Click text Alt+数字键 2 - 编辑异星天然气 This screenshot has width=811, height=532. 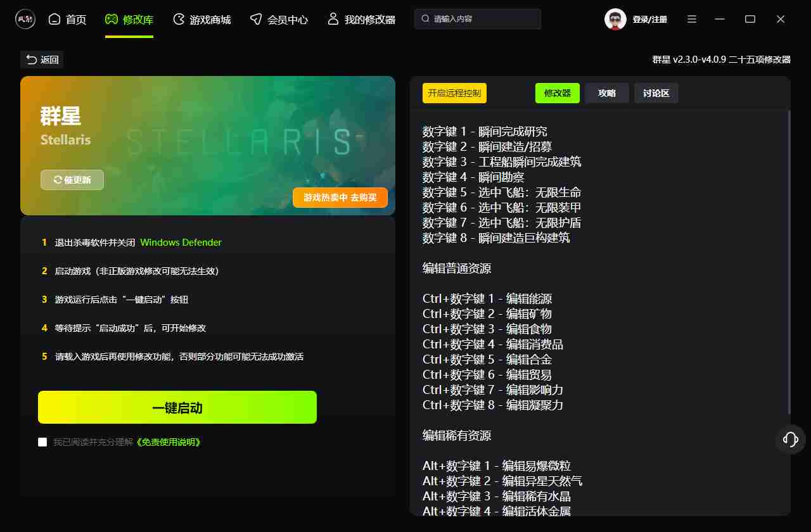click(502, 481)
